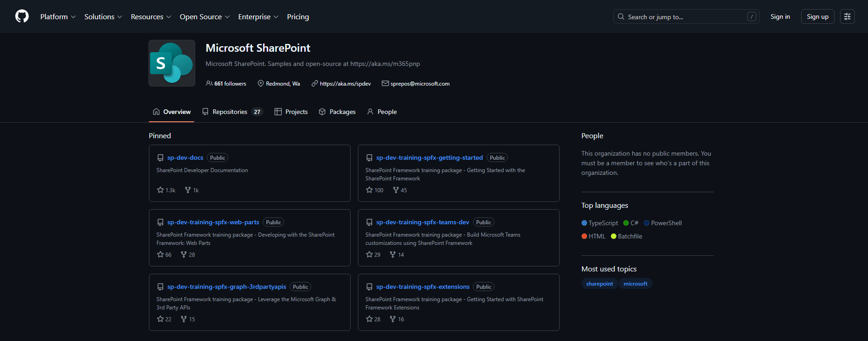
Task: Focus the Search or jump to field
Action: coord(686,16)
